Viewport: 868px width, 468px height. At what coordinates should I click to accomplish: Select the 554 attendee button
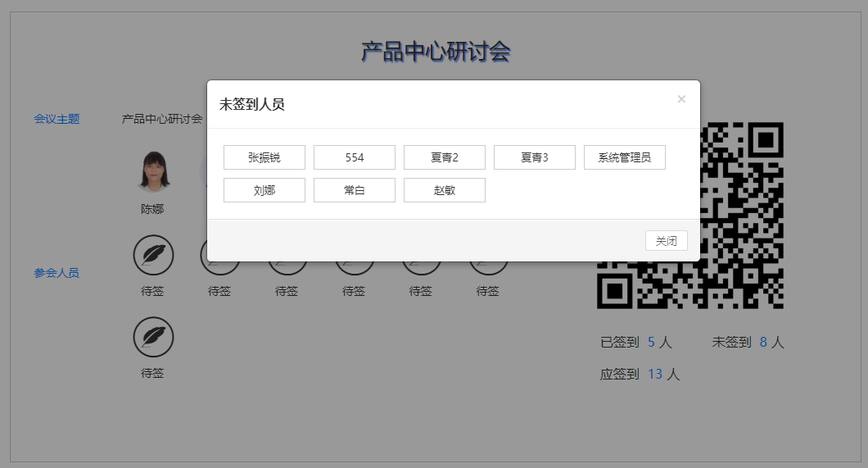[x=355, y=157]
